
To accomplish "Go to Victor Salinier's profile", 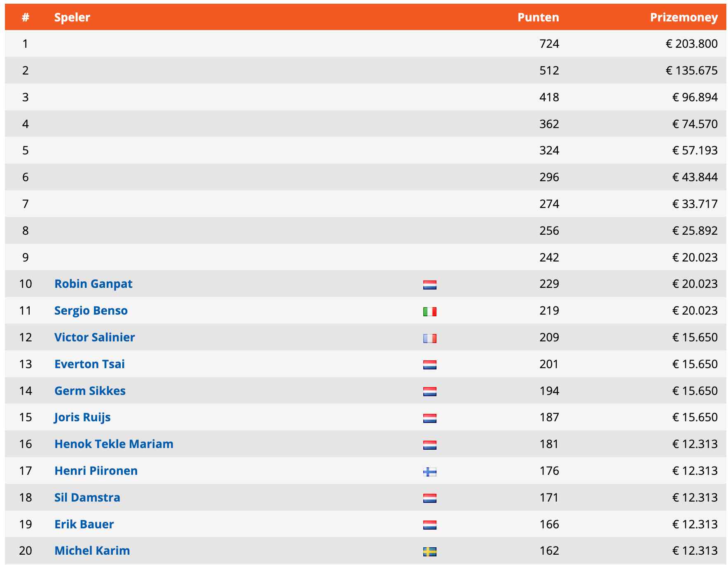I will [x=94, y=337].
